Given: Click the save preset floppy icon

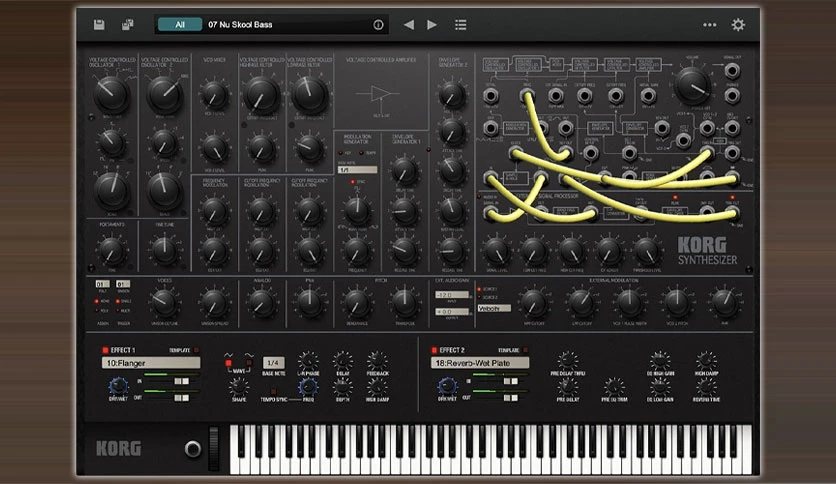Looking at the screenshot, I should (x=99, y=25).
